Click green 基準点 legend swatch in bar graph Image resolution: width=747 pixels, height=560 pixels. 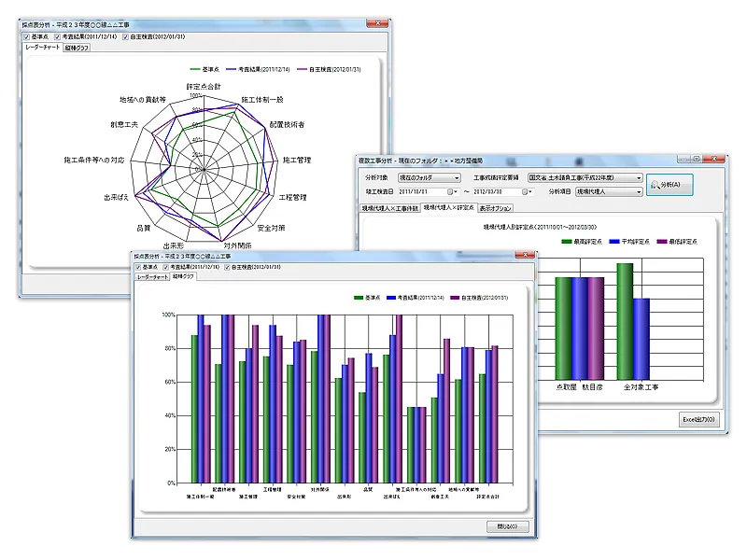click(x=359, y=298)
